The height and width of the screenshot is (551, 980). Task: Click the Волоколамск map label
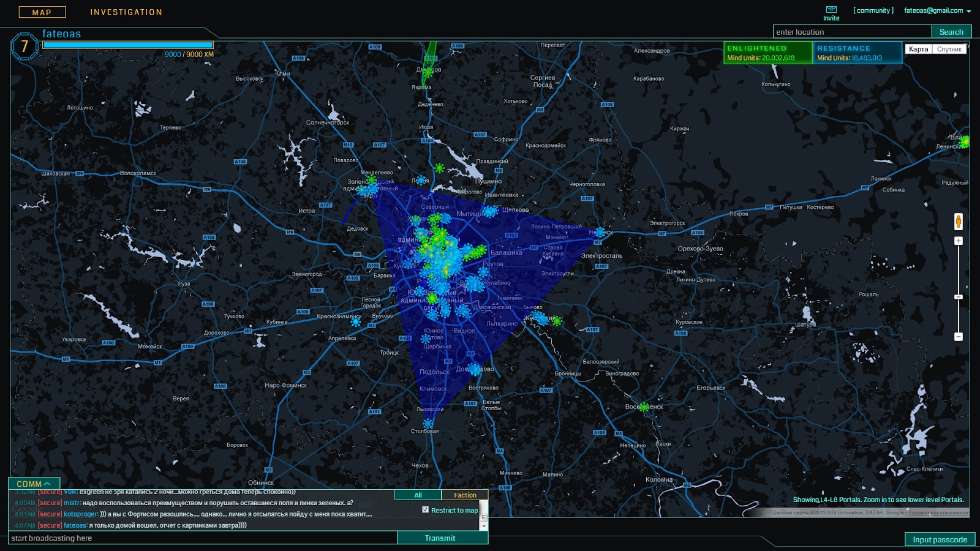[x=138, y=173]
